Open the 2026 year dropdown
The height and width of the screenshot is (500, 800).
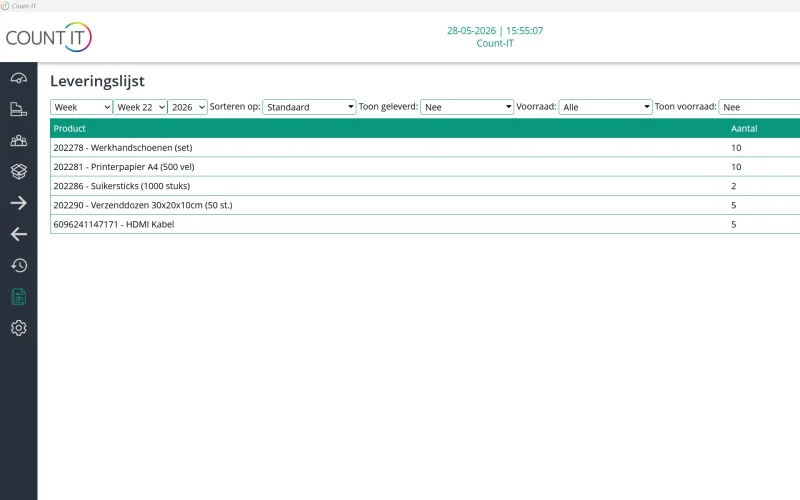pyautogui.click(x=188, y=107)
